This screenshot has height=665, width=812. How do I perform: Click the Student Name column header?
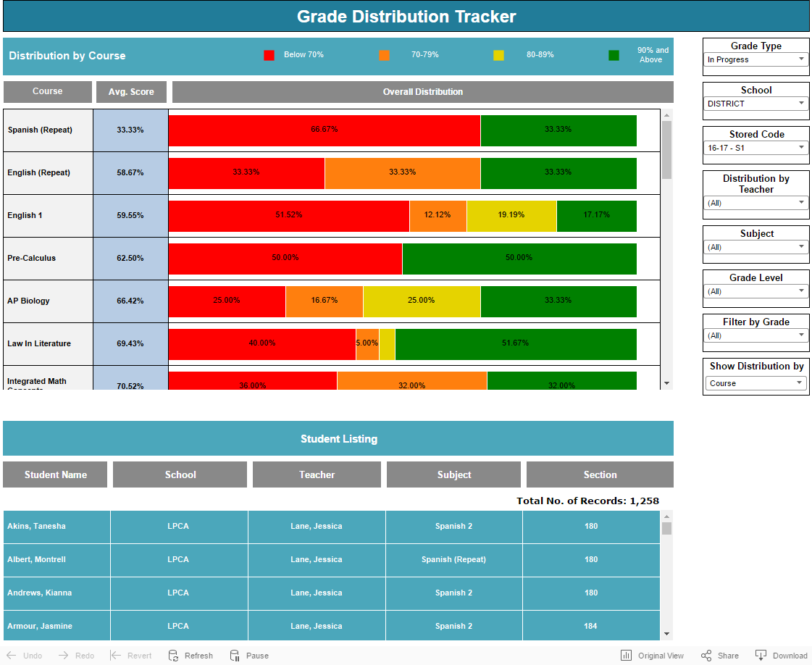(55, 474)
